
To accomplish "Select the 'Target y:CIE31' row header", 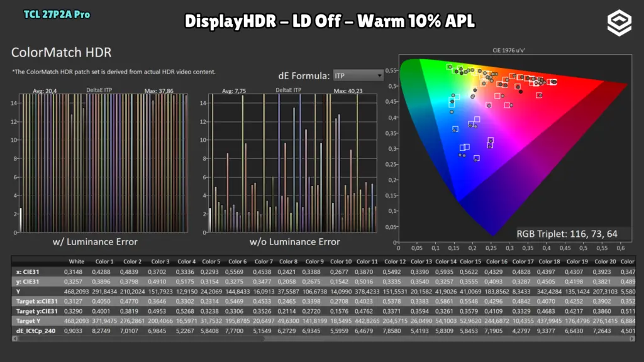I will [37, 311].
